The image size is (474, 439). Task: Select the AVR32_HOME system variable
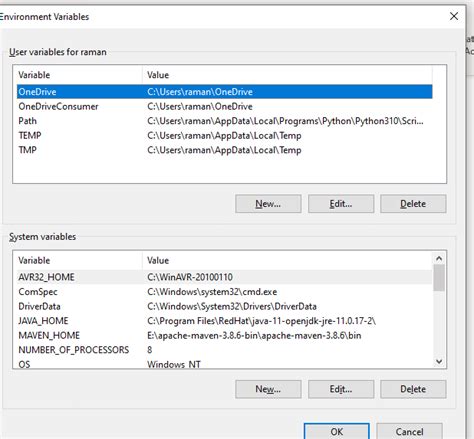[x=225, y=277]
